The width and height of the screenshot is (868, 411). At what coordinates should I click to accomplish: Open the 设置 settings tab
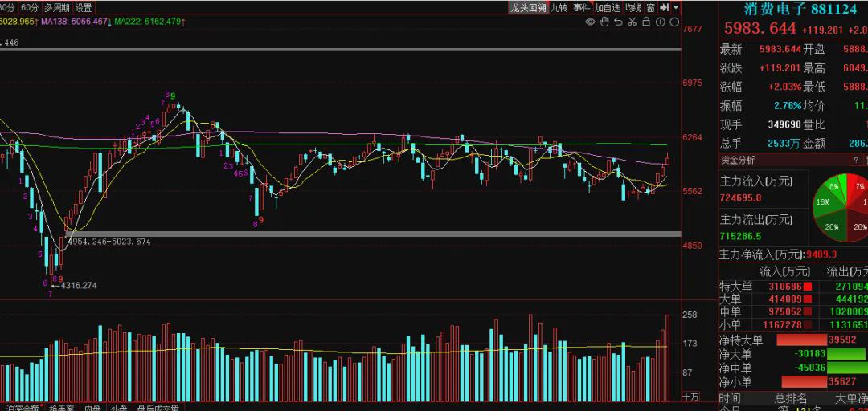point(84,8)
